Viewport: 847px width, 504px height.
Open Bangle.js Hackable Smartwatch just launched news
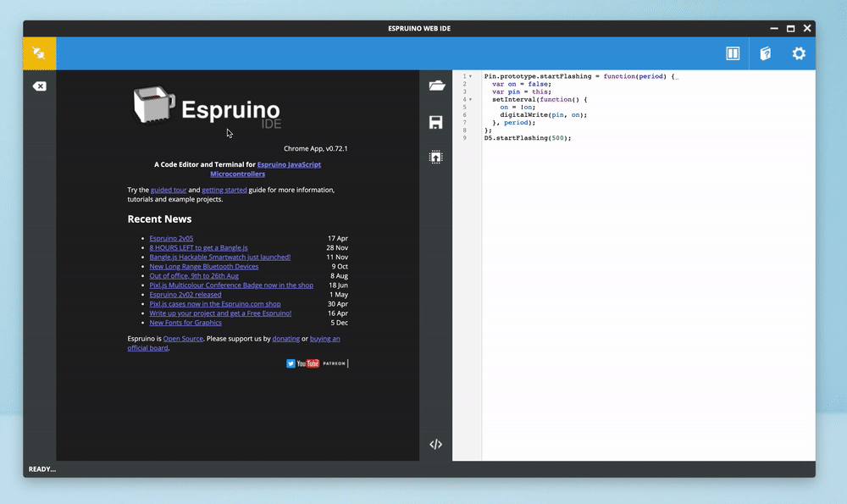(220, 258)
